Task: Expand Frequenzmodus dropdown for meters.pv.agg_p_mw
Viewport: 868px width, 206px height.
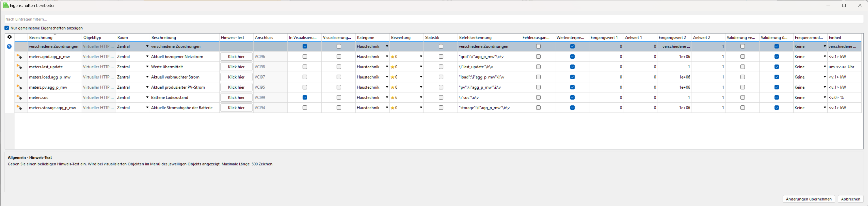Action: tap(824, 87)
